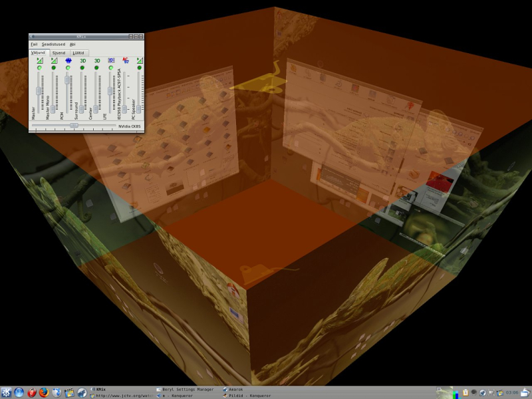Open the folder icon at panel's far right
Viewport: 532px width, 399px height.
[525, 392]
